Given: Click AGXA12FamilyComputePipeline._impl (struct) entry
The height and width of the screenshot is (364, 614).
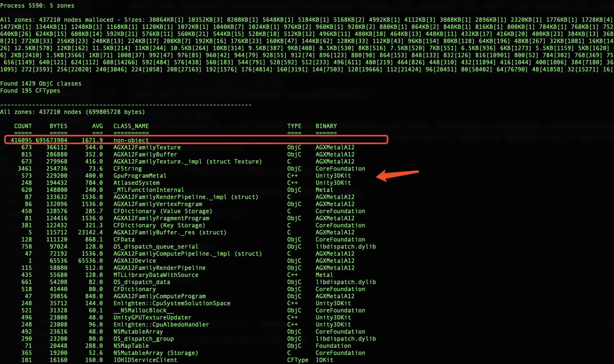Looking at the screenshot, I should 188,254.
